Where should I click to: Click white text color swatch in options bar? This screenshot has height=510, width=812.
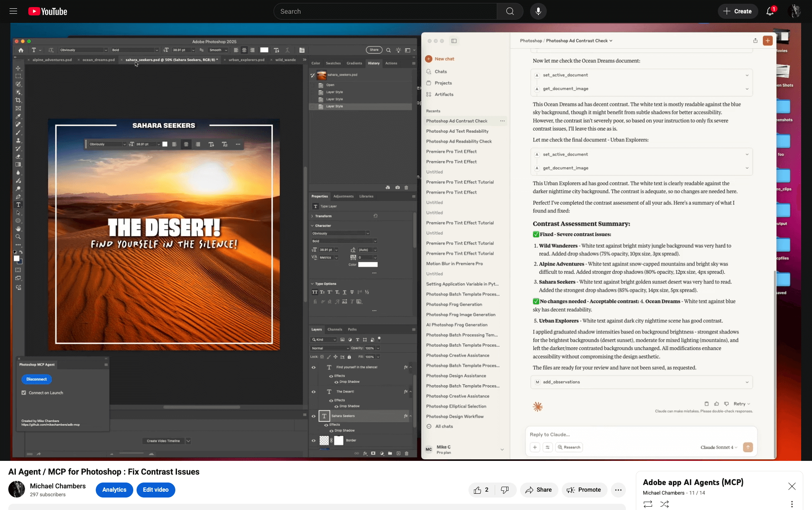[264, 50]
